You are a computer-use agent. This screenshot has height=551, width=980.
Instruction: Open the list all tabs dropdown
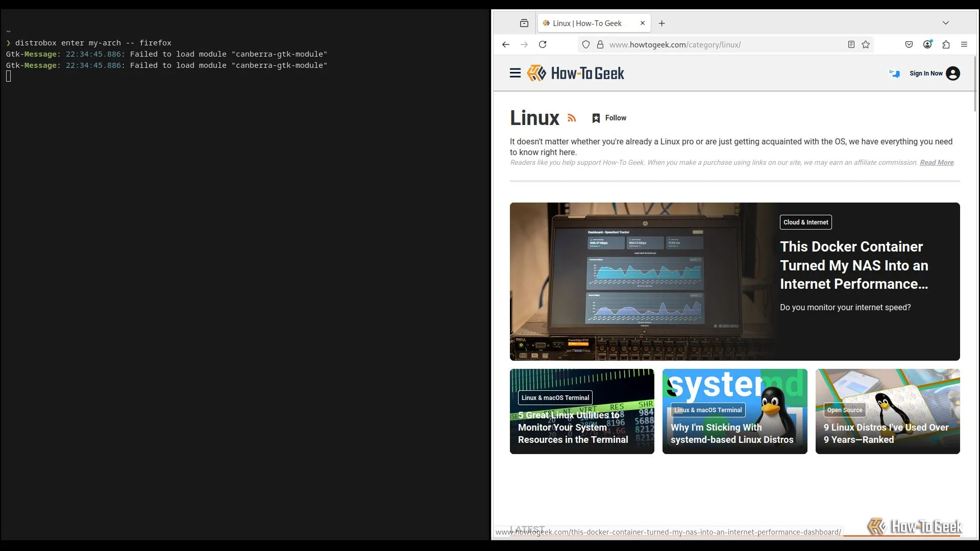(x=946, y=23)
